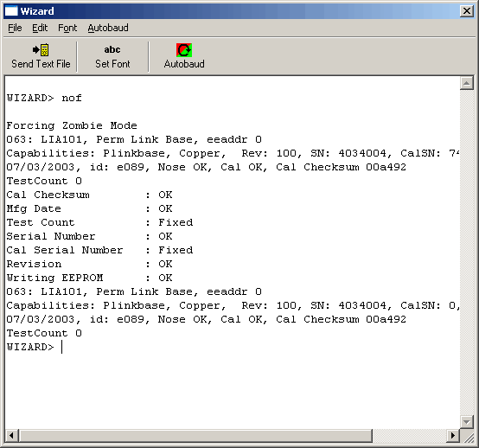Image resolution: width=479 pixels, height=448 pixels.
Task: Click the Wizard window title bar icon
Action: (x=11, y=11)
